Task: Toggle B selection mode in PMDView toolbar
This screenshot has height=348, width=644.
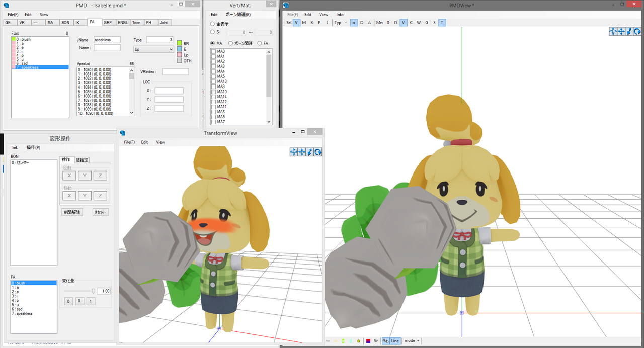Action: [312, 23]
